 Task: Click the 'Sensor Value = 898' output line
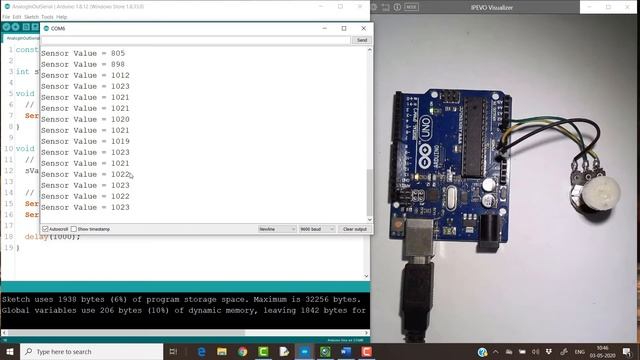(x=83, y=64)
